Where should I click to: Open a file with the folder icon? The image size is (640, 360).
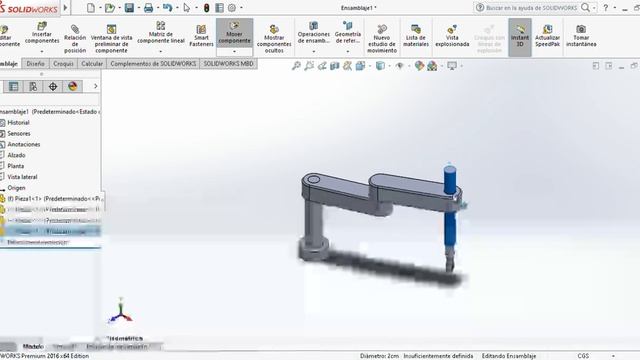click(x=109, y=8)
